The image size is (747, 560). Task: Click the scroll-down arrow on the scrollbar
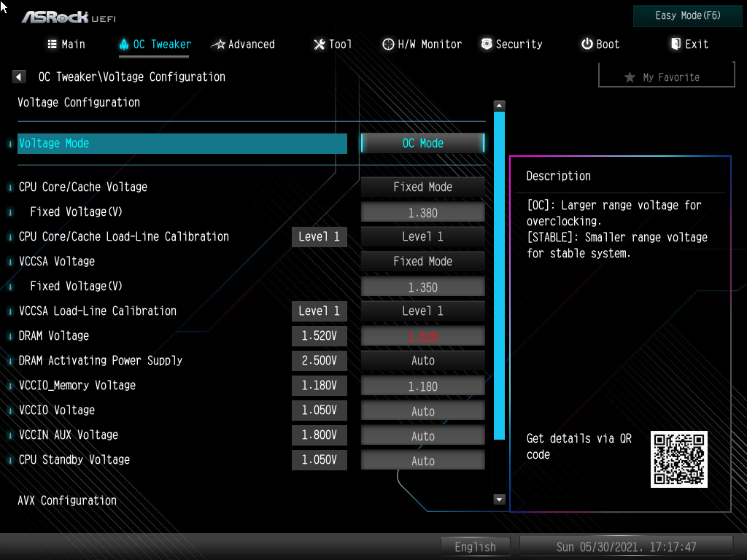pyautogui.click(x=499, y=499)
